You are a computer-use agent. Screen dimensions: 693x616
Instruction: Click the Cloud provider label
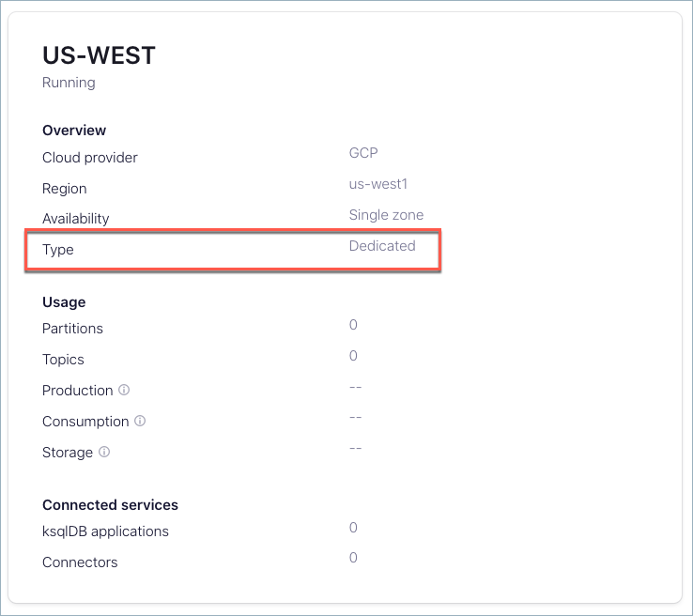pos(90,158)
